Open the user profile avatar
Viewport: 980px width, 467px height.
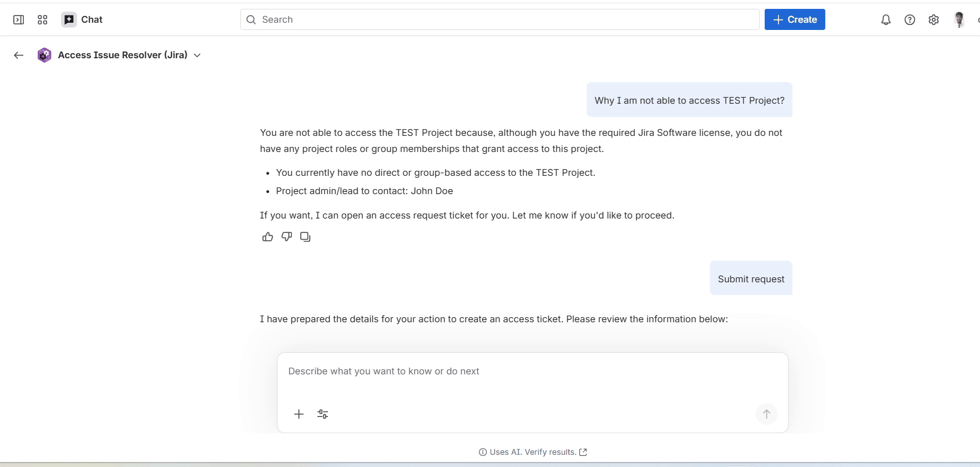[959, 20]
